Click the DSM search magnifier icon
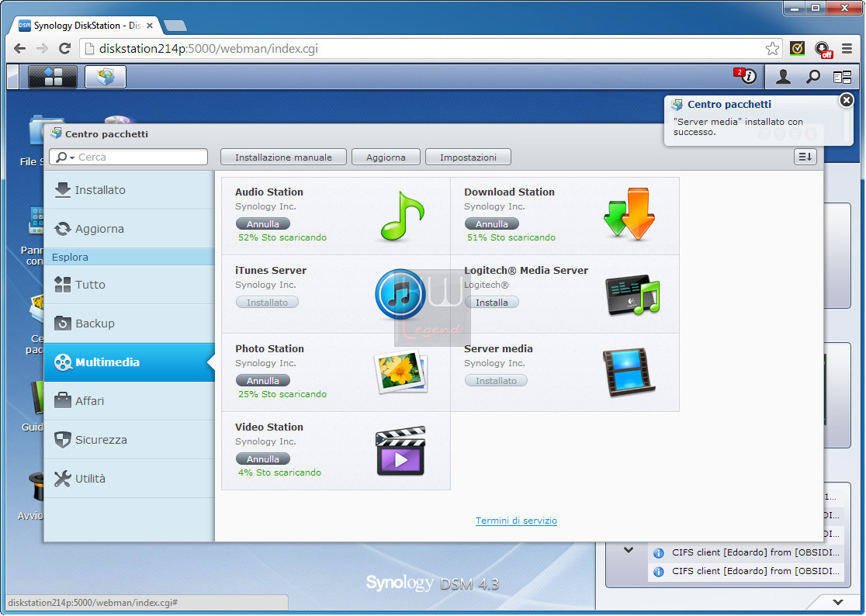Viewport: 866px width, 616px height. (812, 77)
